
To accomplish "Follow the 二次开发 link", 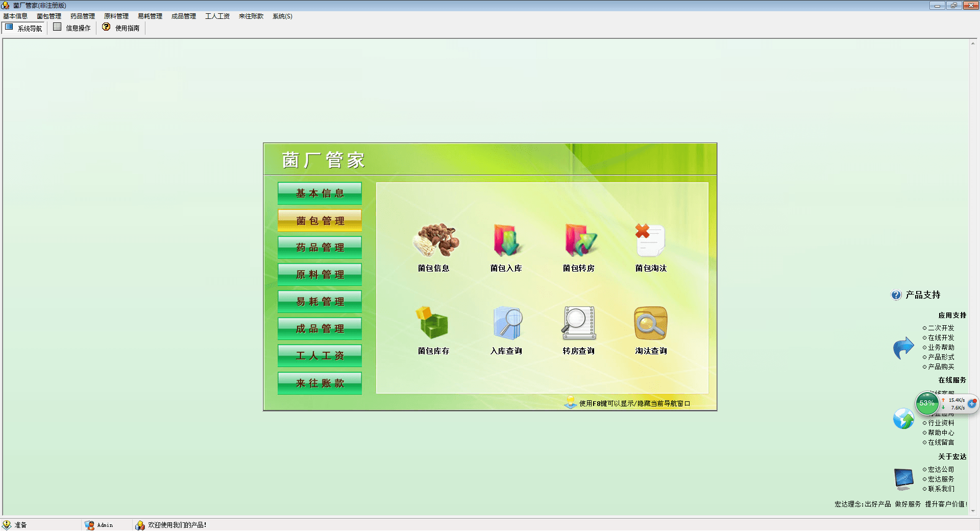I will (x=941, y=328).
